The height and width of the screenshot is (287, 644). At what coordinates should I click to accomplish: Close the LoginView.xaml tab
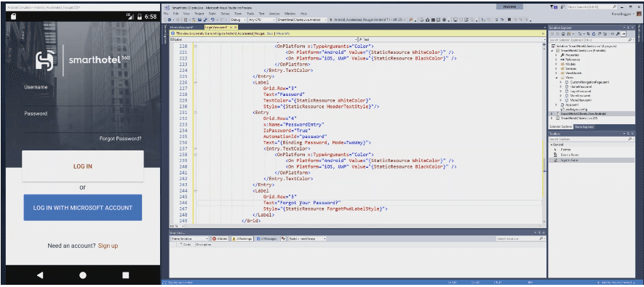click(x=235, y=28)
